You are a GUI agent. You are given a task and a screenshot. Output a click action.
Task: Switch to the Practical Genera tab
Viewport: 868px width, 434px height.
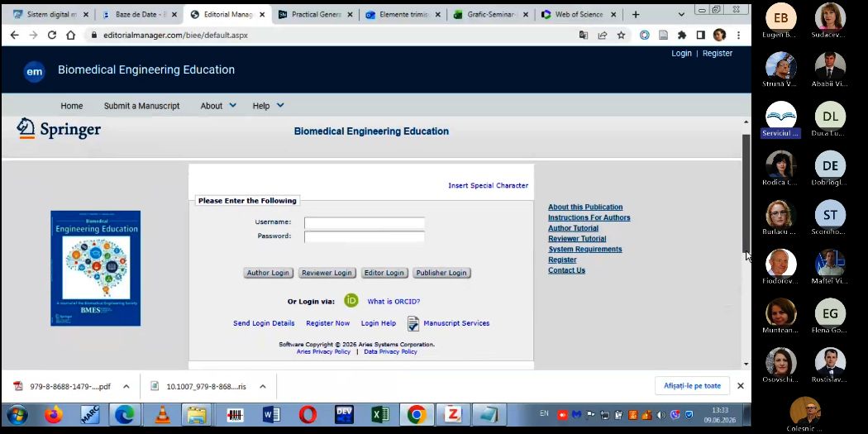(x=316, y=14)
